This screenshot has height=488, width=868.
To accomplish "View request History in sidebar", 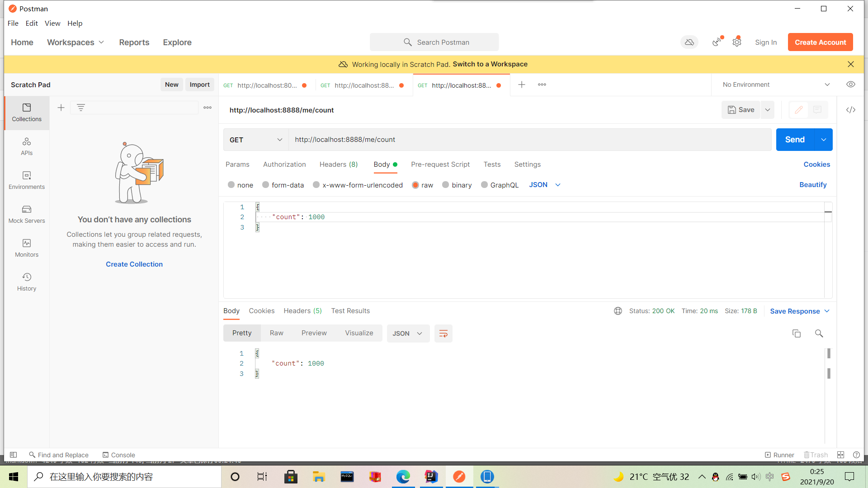I will click(x=26, y=281).
